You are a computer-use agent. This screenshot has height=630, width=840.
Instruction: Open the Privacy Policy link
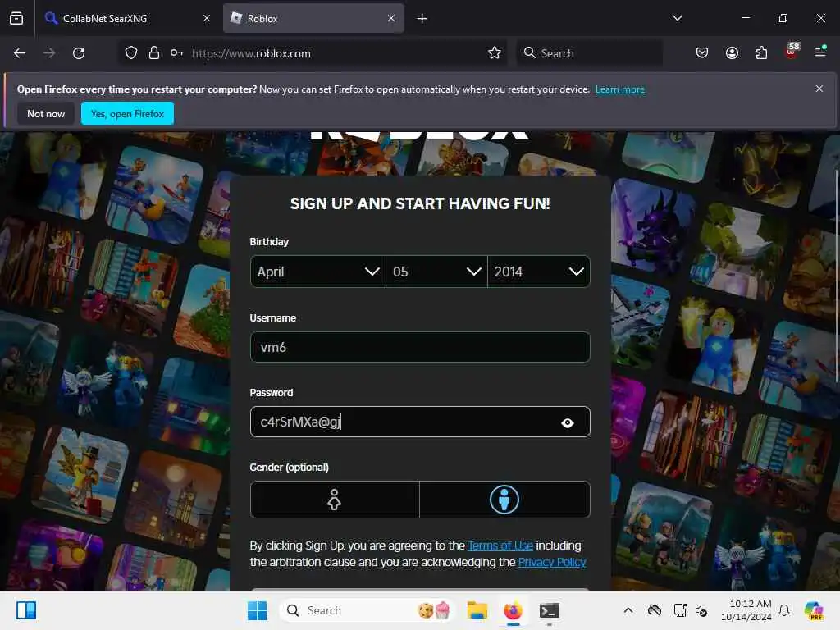click(552, 562)
